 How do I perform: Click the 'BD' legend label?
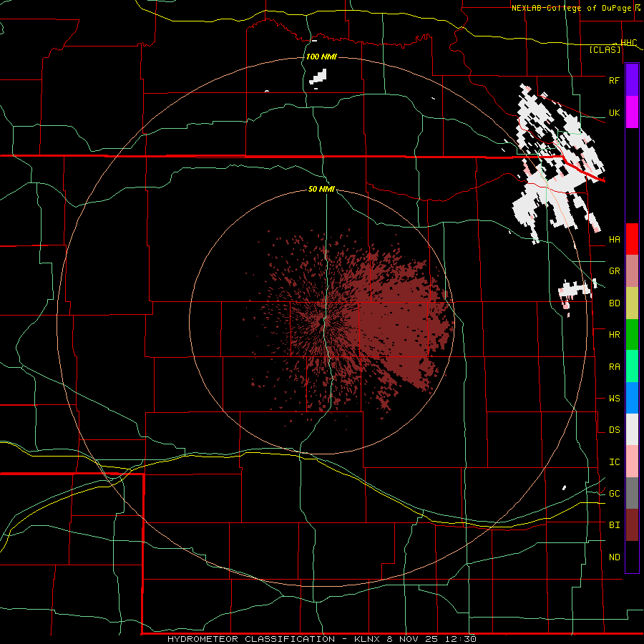(x=614, y=303)
